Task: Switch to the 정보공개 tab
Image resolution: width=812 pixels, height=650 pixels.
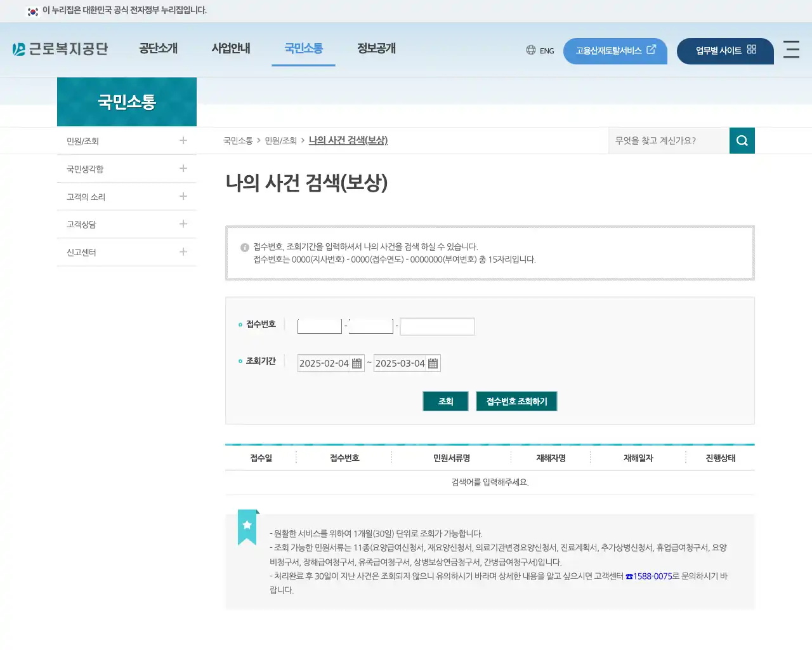Action: 375,48
